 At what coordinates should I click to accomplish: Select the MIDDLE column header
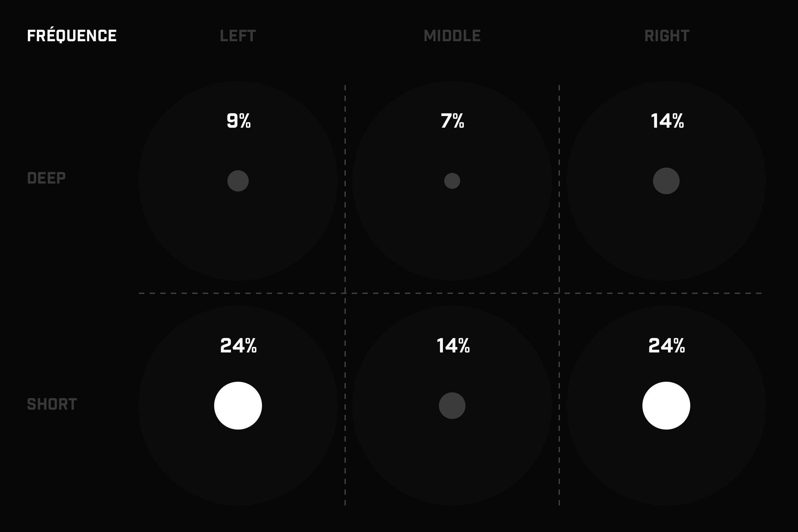click(x=452, y=36)
